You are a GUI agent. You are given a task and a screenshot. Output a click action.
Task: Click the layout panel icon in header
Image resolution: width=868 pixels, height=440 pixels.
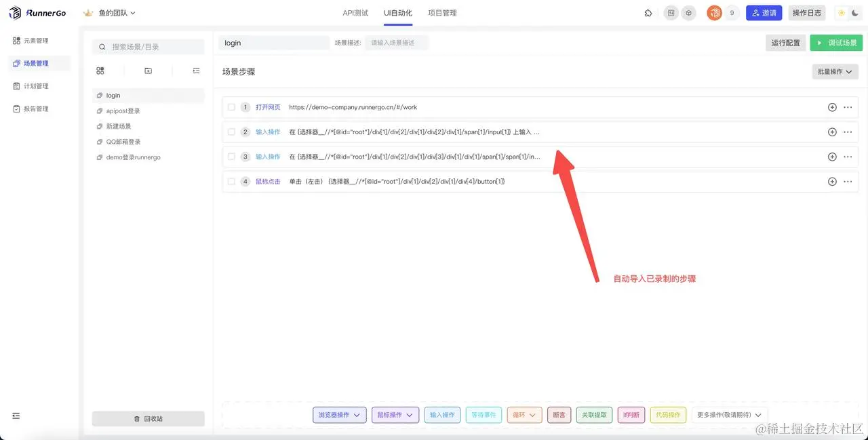(x=671, y=13)
